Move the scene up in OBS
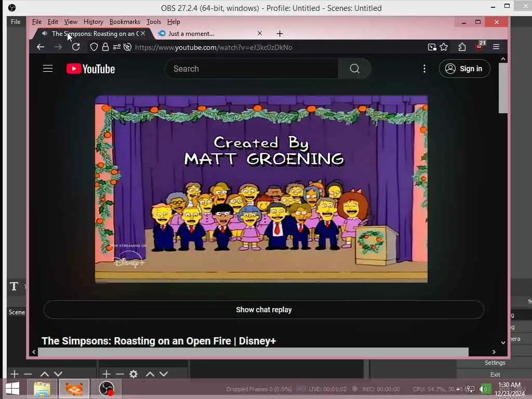 point(45,374)
